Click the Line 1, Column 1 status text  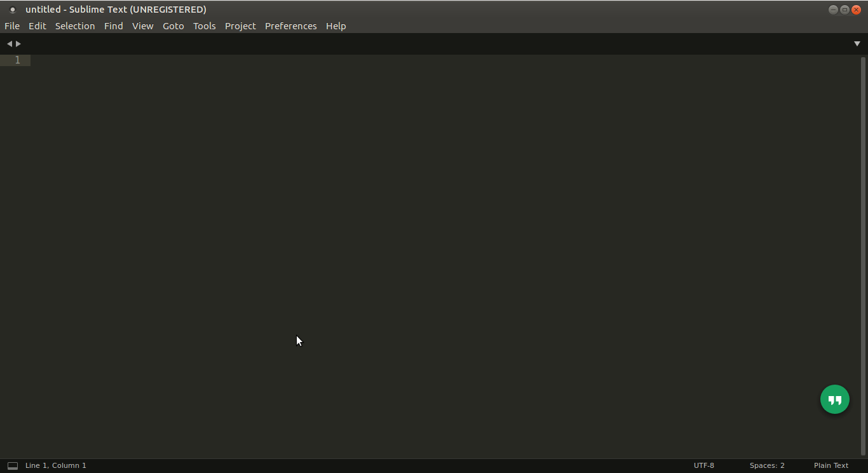56,465
